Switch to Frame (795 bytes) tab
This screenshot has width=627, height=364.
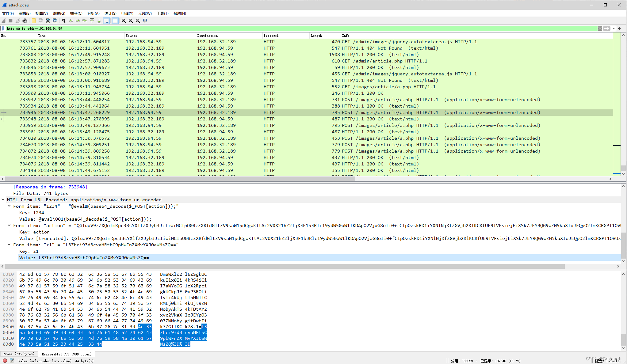click(x=19, y=354)
